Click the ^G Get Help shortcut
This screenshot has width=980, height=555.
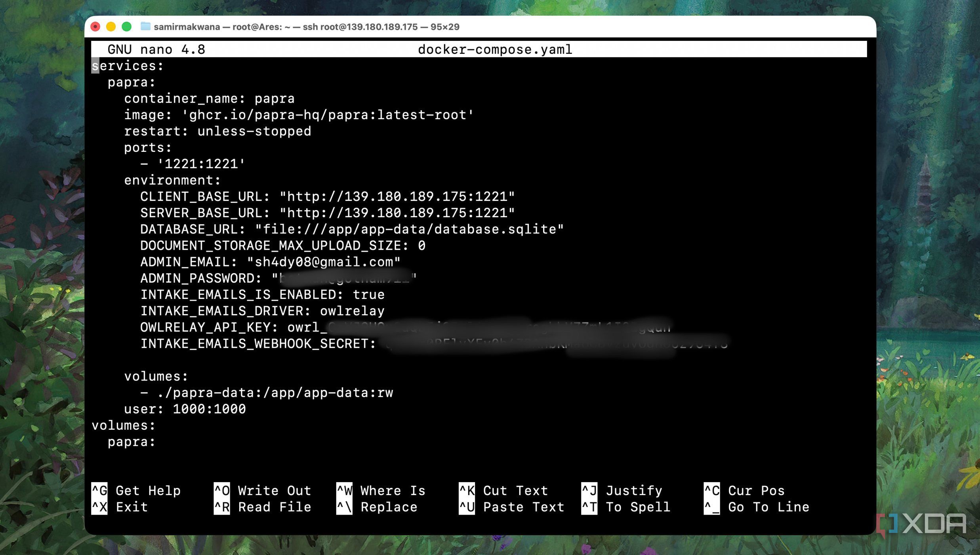pyautogui.click(x=136, y=491)
